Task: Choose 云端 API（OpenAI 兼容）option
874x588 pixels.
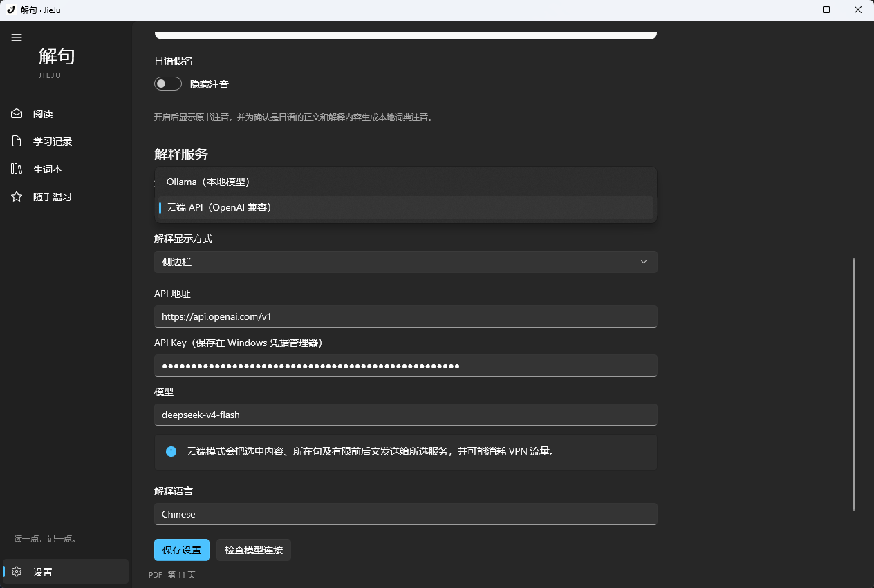Action: [x=406, y=207]
